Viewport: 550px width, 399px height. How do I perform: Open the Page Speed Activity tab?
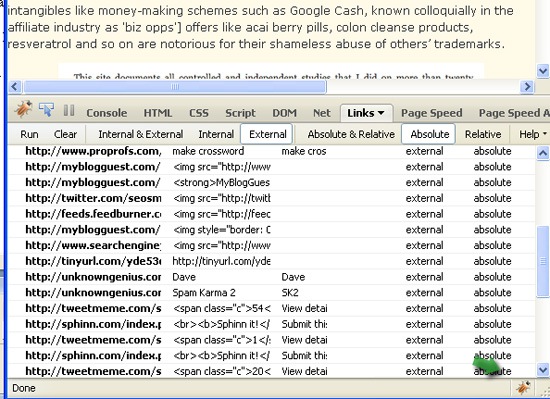pyautogui.click(x=514, y=113)
